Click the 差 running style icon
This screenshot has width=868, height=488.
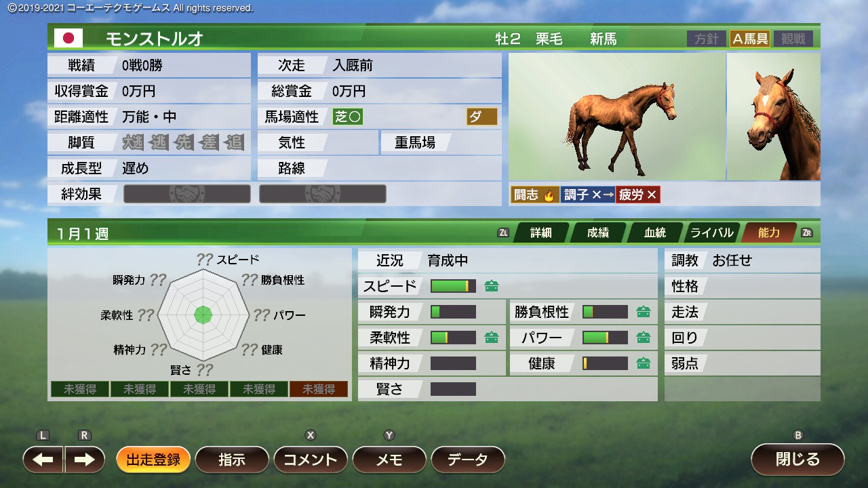click(x=210, y=142)
